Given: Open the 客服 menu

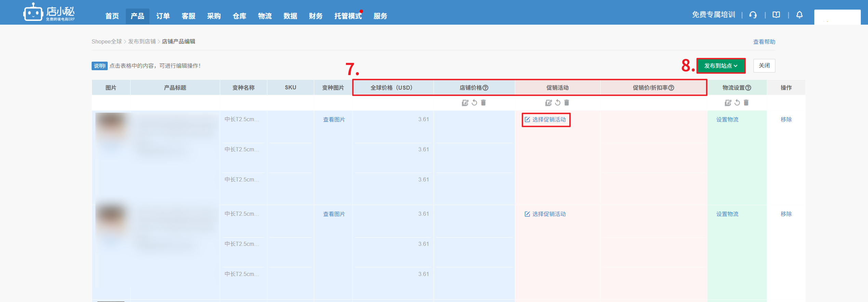Looking at the screenshot, I should click(188, 16).
